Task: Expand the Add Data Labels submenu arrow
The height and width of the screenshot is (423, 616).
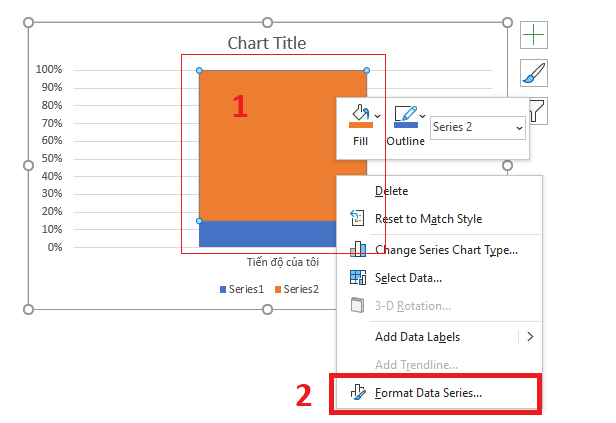Action: coord(530,337)
